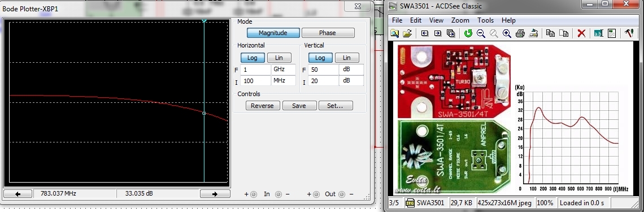Click the printer icon

520,34
